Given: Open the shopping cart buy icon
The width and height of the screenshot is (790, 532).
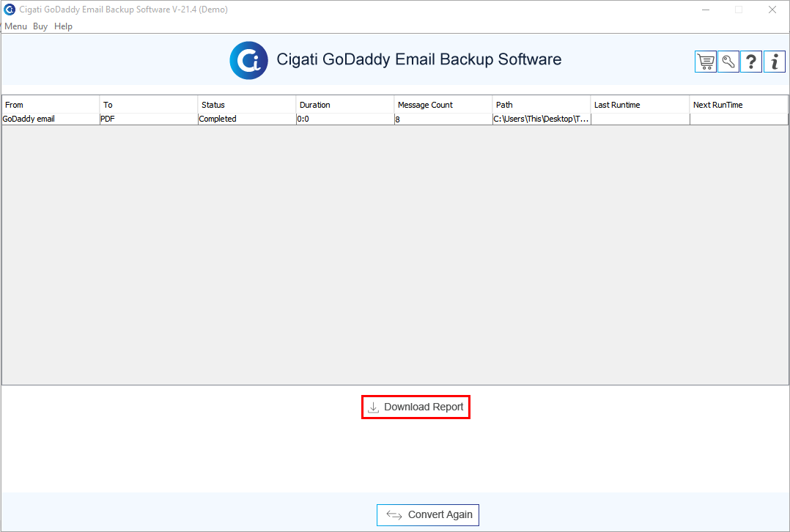Looking at the screenshot, I should click(x=705, y=62).
